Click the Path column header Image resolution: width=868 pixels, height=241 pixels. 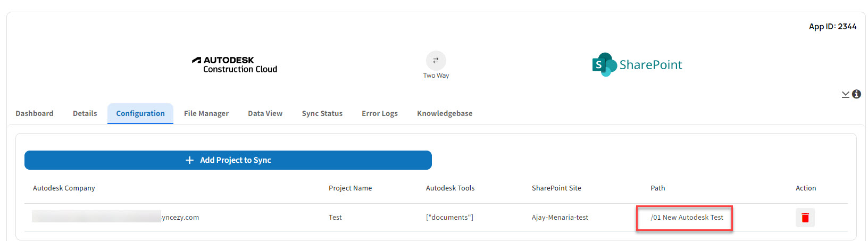click(x=658, y=188)
